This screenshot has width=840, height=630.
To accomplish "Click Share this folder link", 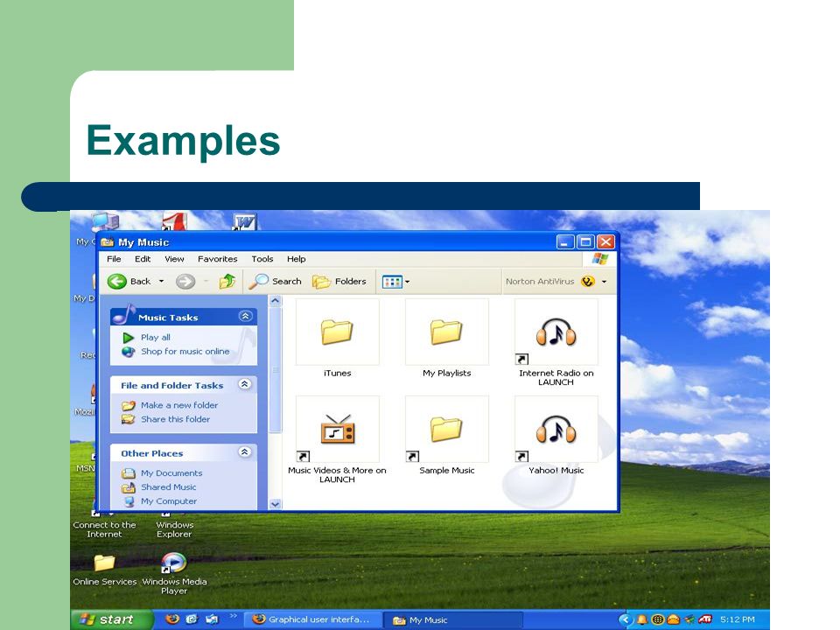I will click(x=175, y=419).
